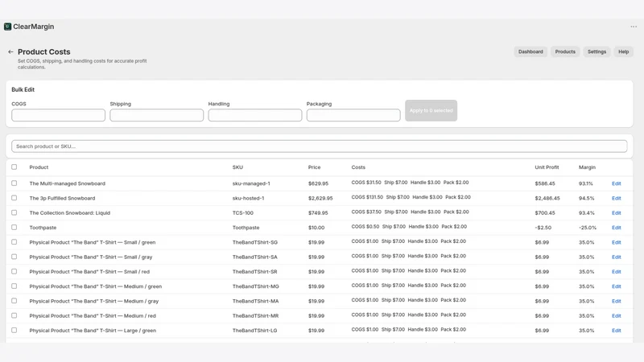Image resolution: width=644 pixels, height=362 pixels.
Task: Edit costs for The Multi-managed Snowboard
Action: (616, 183)
